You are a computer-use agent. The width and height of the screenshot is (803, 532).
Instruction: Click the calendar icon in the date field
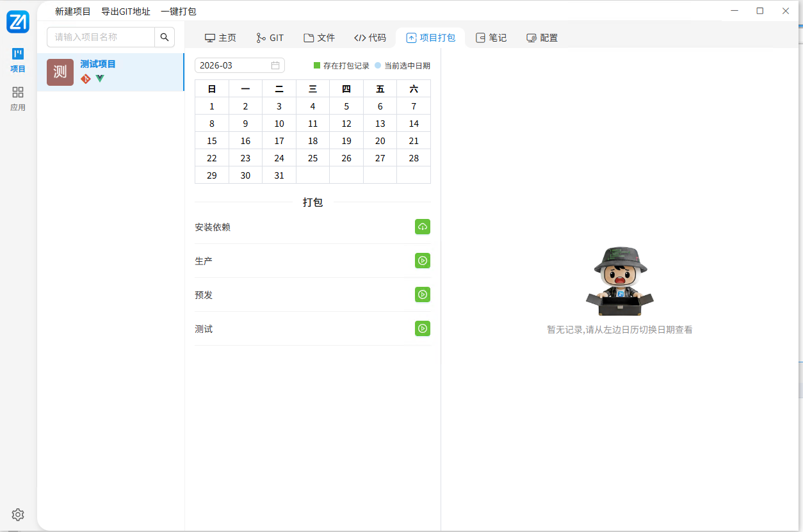click(x=275, y=65)
